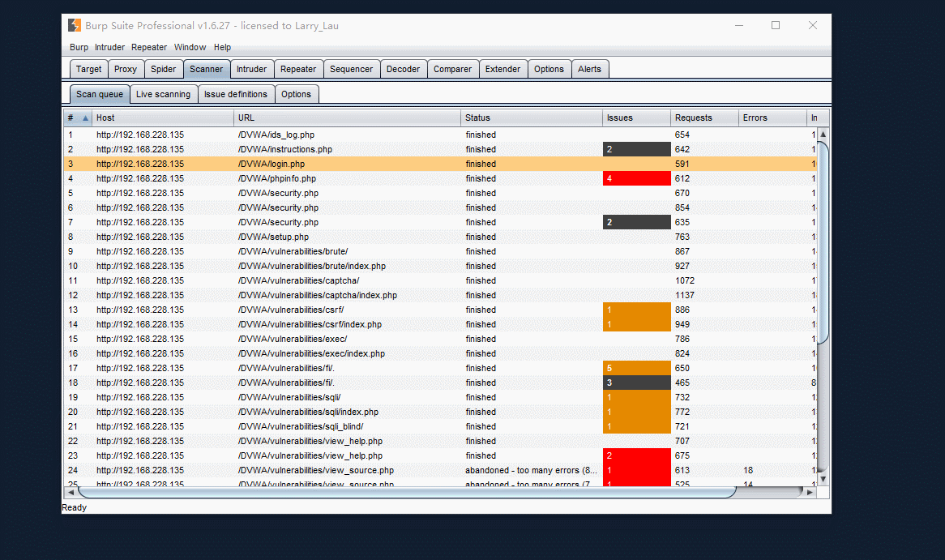
Task: Sort by the # column header
Action: pyautogui.click(x=78, y=118)
